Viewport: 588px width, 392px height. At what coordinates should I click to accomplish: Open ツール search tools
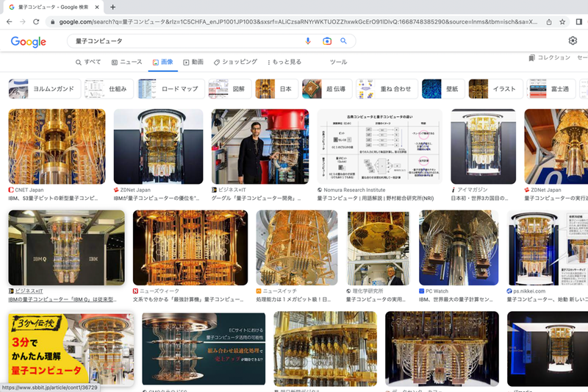[x=338, y=62]
